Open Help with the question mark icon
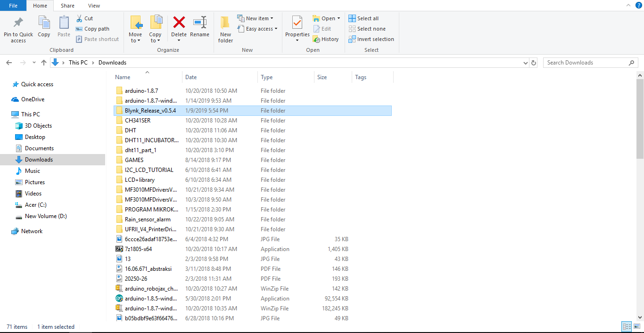Viewport: 644px width, 333px height. point(639,5)
